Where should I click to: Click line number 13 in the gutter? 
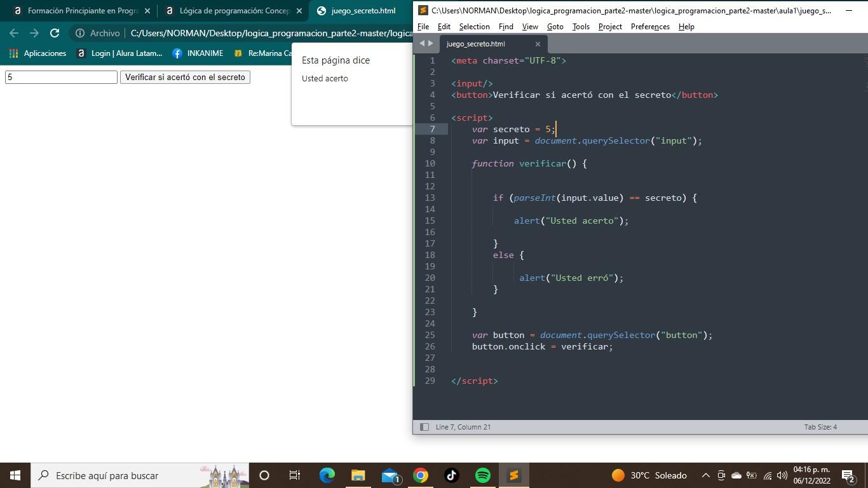[430, 198]
